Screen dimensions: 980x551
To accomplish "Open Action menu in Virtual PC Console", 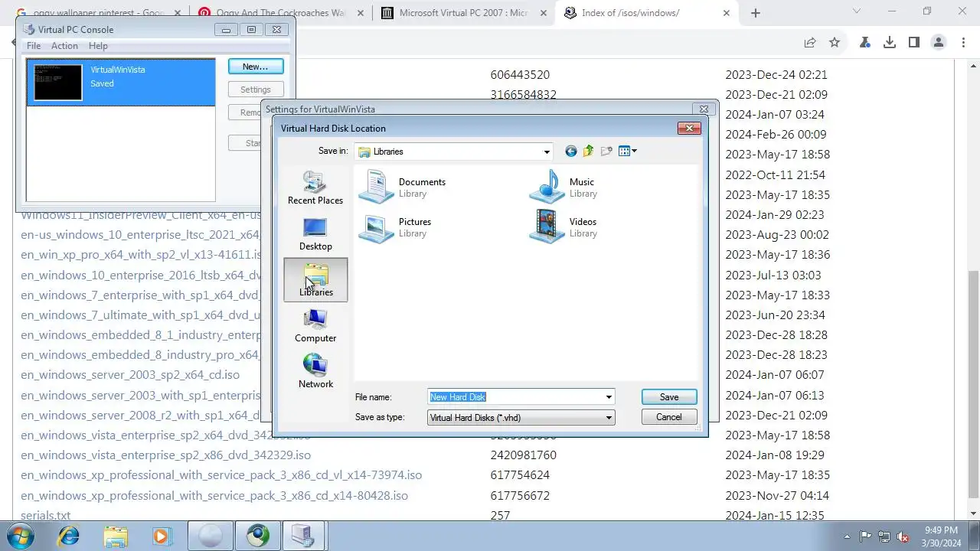I will click(x=64, y=46).
